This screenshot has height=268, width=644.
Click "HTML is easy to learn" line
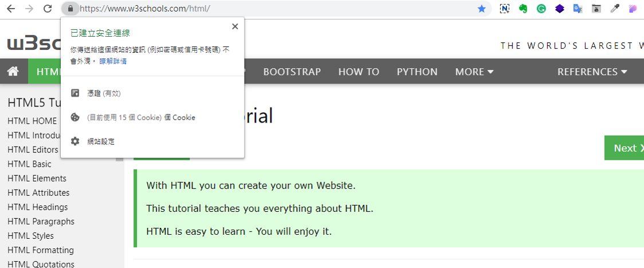coord(238,231)
